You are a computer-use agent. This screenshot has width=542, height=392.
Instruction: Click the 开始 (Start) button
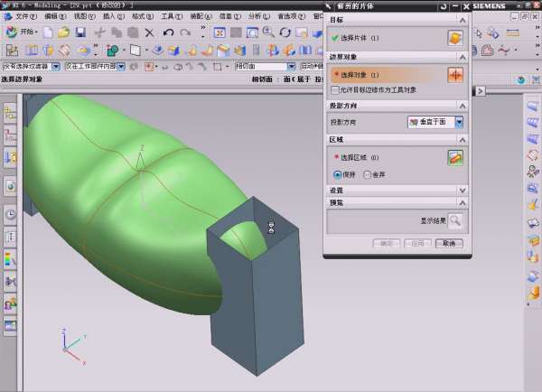coord(22,33)
